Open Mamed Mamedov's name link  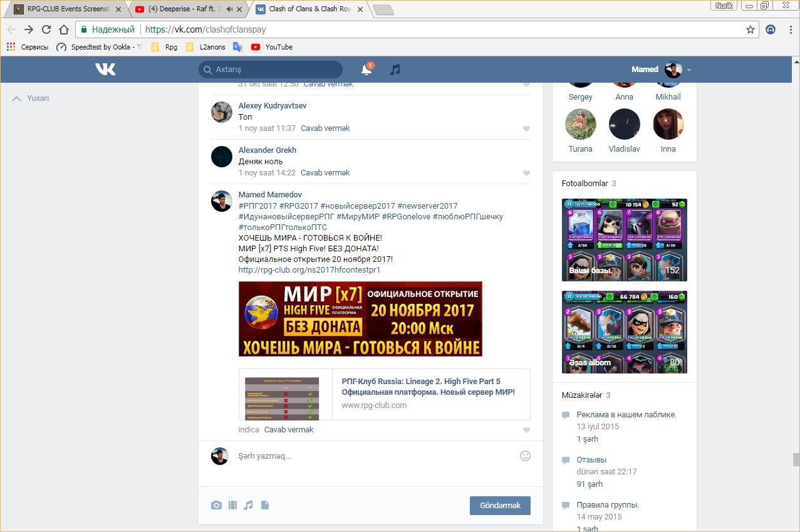(270, 195)
